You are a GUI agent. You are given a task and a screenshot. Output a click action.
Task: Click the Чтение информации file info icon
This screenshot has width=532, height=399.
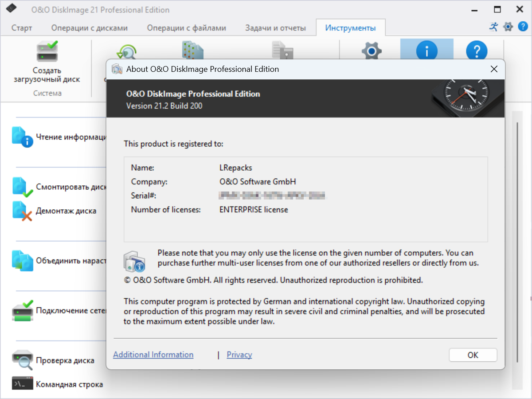pyautogui.click(x=22, y=137)
